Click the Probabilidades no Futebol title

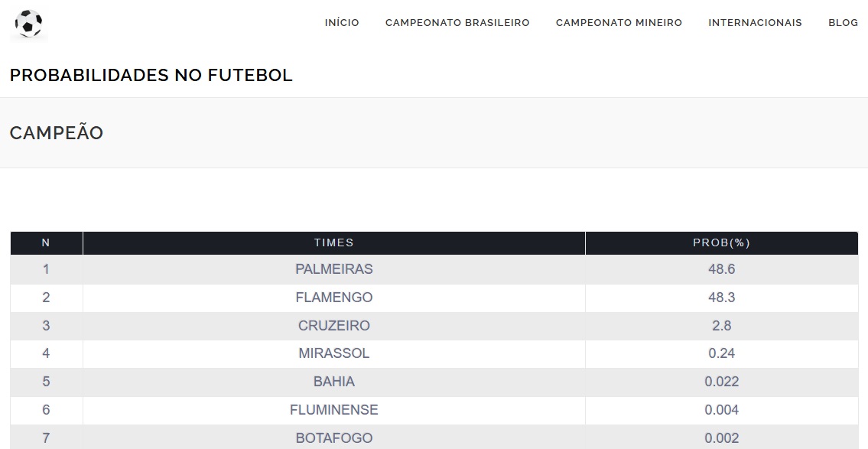pos(151,76)
